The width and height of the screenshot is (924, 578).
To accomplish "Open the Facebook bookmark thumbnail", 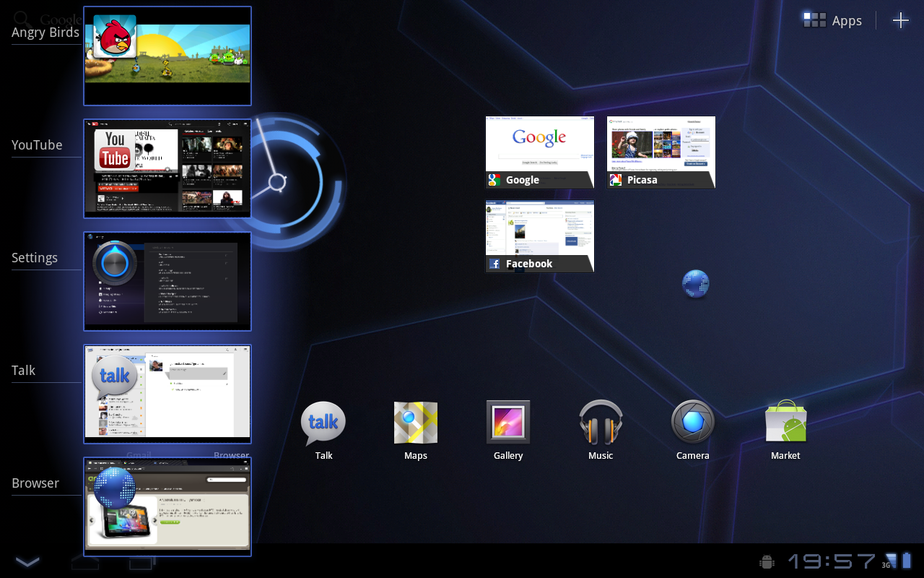I will tap(540, 236).
